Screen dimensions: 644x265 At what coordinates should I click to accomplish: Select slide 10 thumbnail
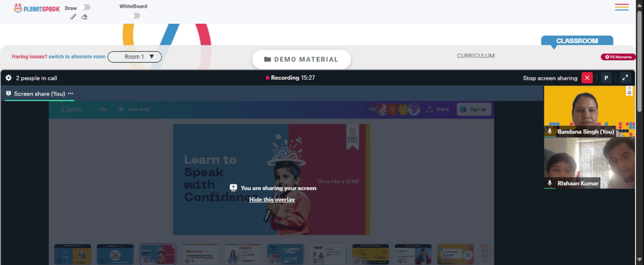click(455, 254)
